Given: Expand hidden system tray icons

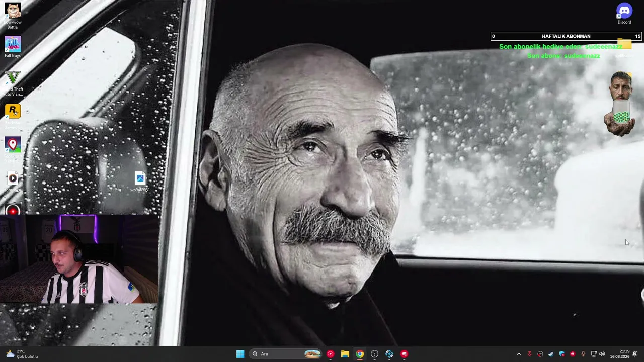Looking at the screenshot, I should pyautogui.click(x=519, y=354).
